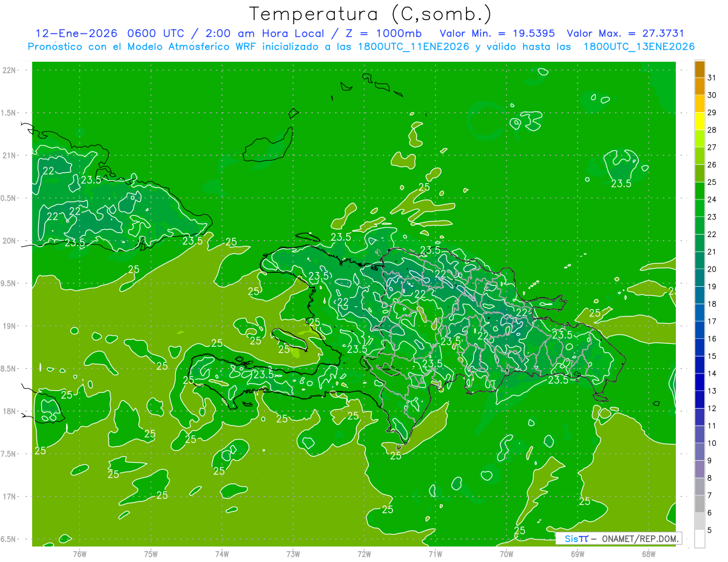The image size is (728, 562).
Task: Select the '17N' latitude axis label
Action: [x=9, y=497]
